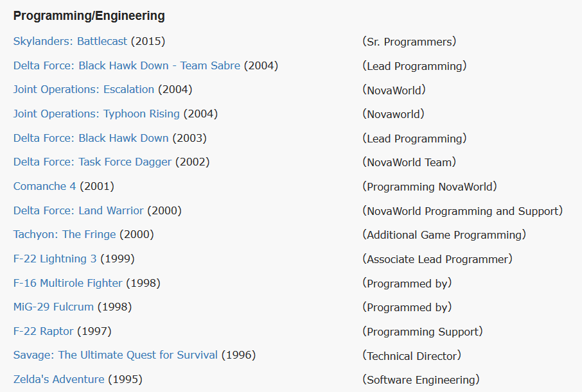Click the Associate Lead Programmer credit text
Image resolution: width=582 pixels, height=392 pixels.
click(437, 259)
